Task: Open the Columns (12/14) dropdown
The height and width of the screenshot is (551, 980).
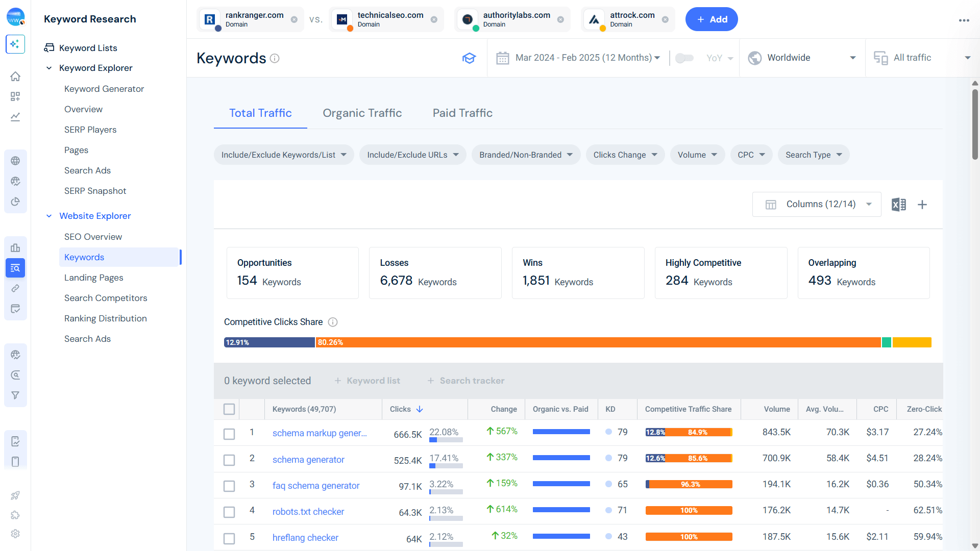Action: (816, 204)
